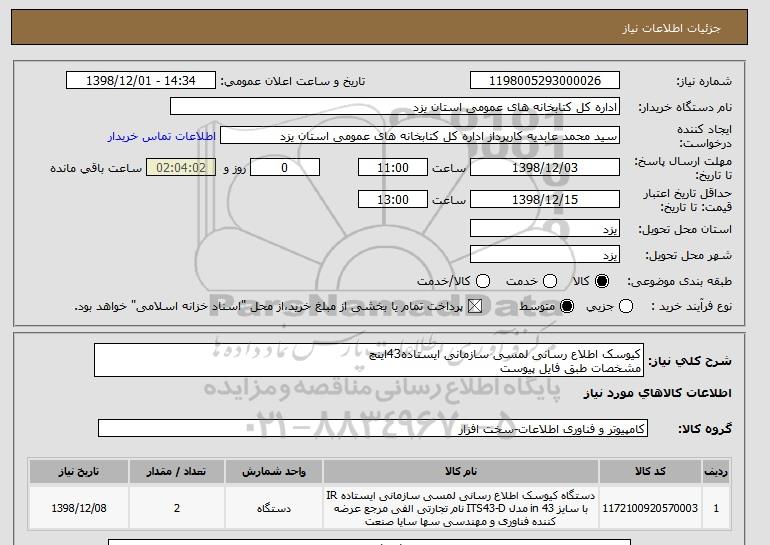This screenshot has height=545, width=770.
Task: Choose the جزیی purchase process option
Action: [x=626, y=306]
